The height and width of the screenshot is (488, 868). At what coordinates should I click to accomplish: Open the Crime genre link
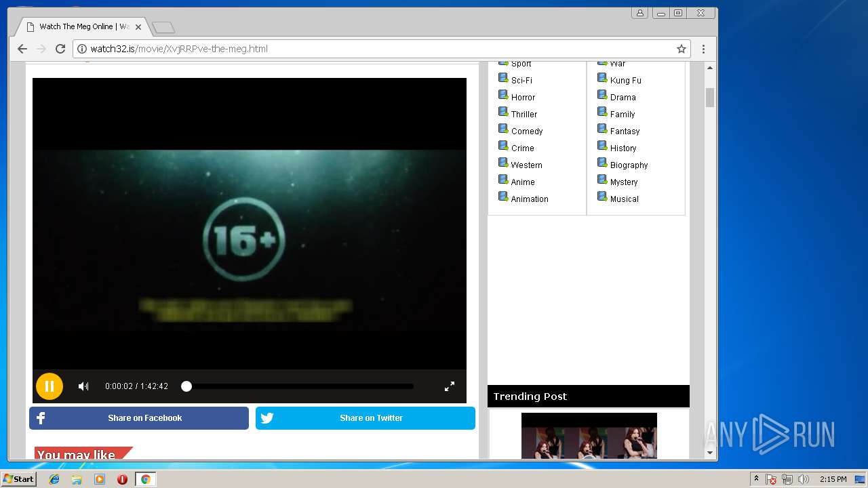(x=522, y=148)
